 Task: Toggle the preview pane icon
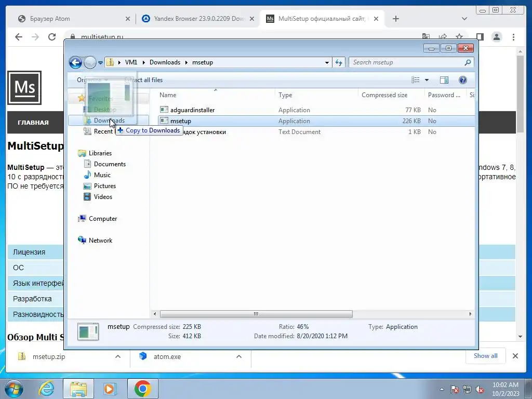444,79
